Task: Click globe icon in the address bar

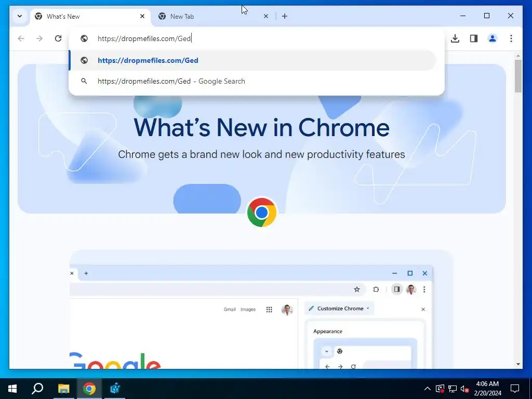Action: click(x=84, y=38)
